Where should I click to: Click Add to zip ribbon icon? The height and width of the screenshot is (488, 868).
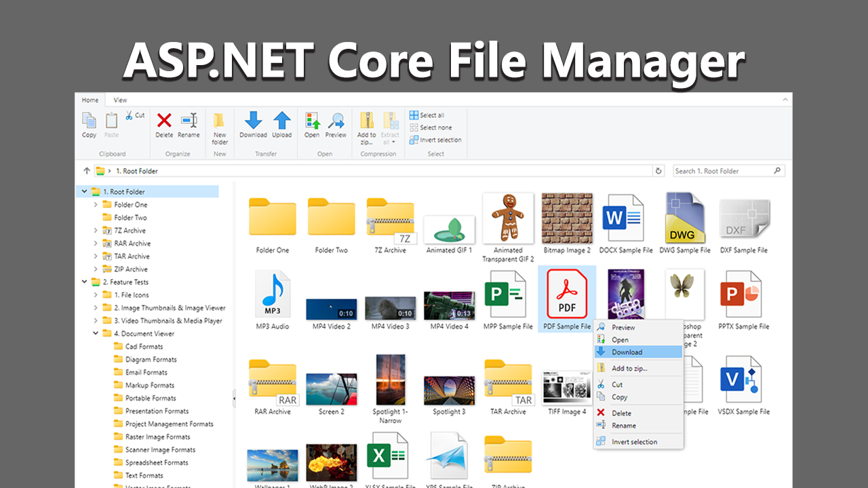pyautogui.click(x=367, y=121)
